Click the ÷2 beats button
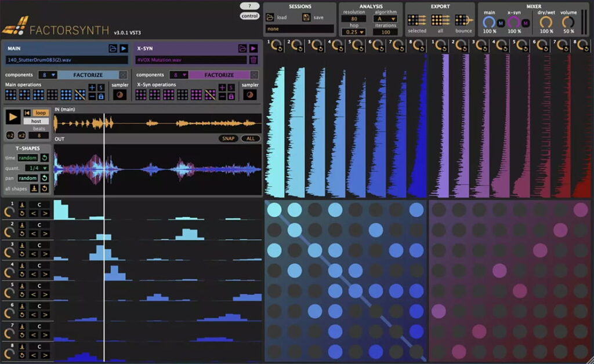594x364 pixels. click(x=10, y=136)
